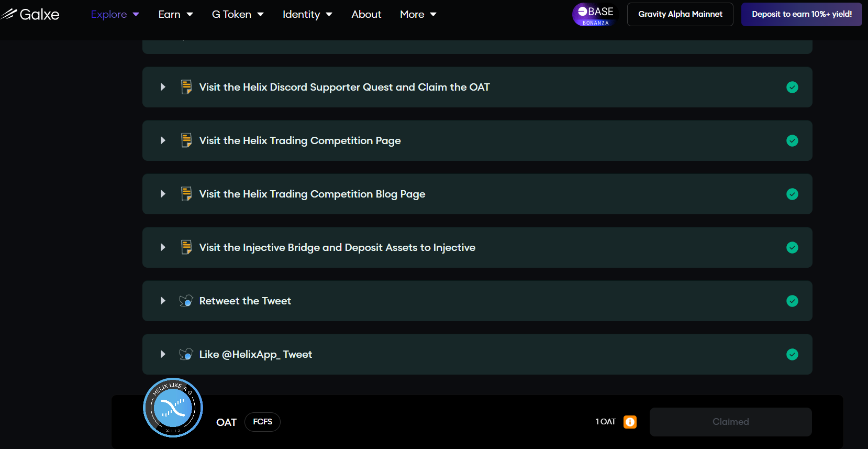Expand the Visit Helix Trading Competition Page row

point(163,140)
